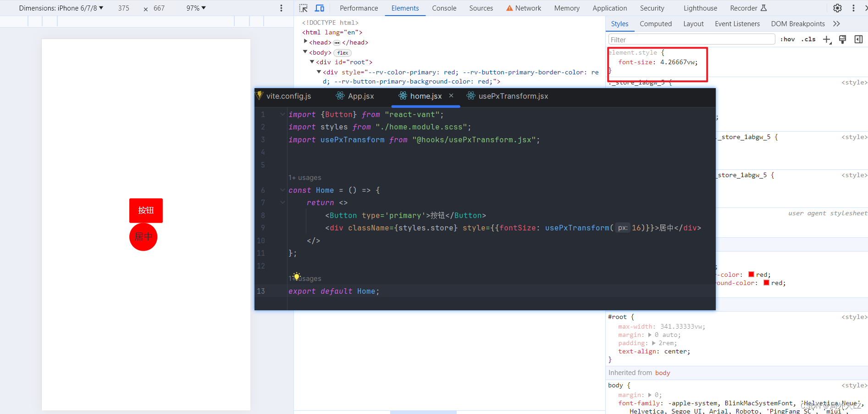Open the iPhone 6/7/8 device dropdown
This screenshot has width=868, height=414.
60,8
